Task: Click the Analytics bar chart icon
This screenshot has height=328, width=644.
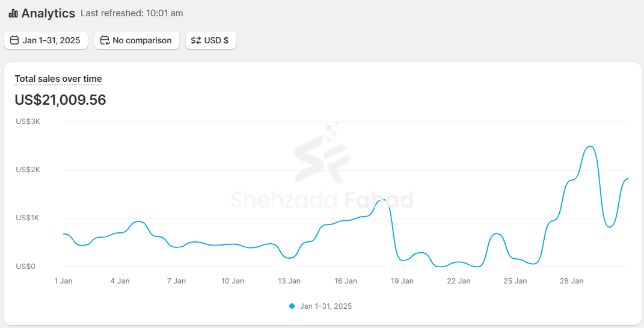Action: (x=13, y=13)
